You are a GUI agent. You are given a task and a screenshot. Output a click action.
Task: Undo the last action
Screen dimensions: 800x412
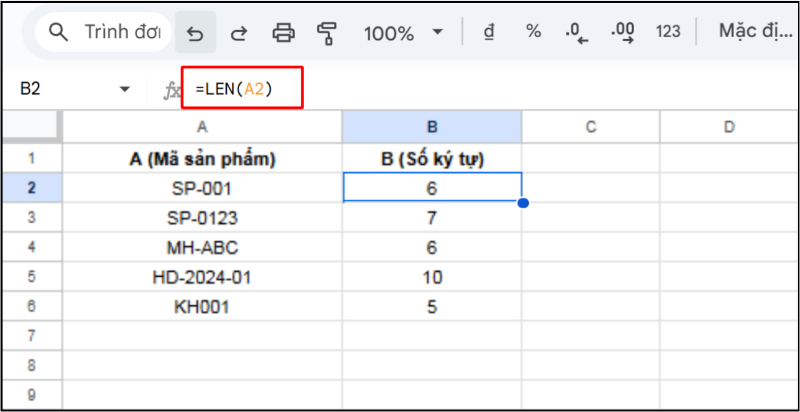(195, 33)
